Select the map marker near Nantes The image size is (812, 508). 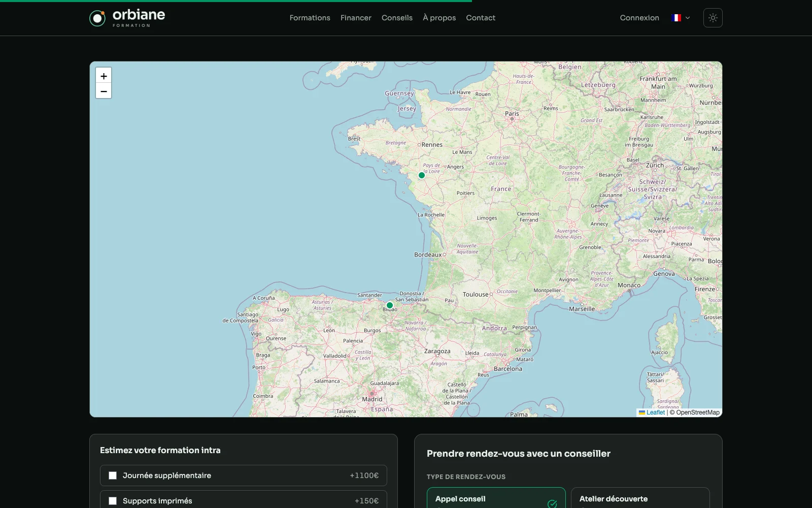click(x=422, y=175)
